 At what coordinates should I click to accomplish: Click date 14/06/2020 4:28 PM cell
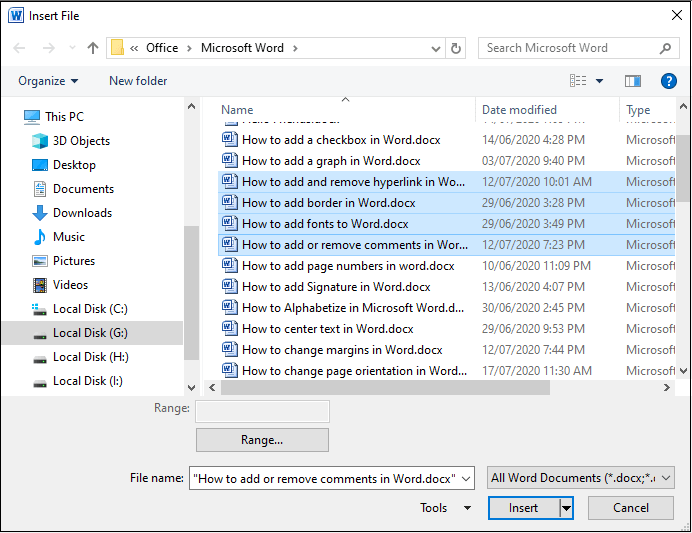[x=533, y=140]
